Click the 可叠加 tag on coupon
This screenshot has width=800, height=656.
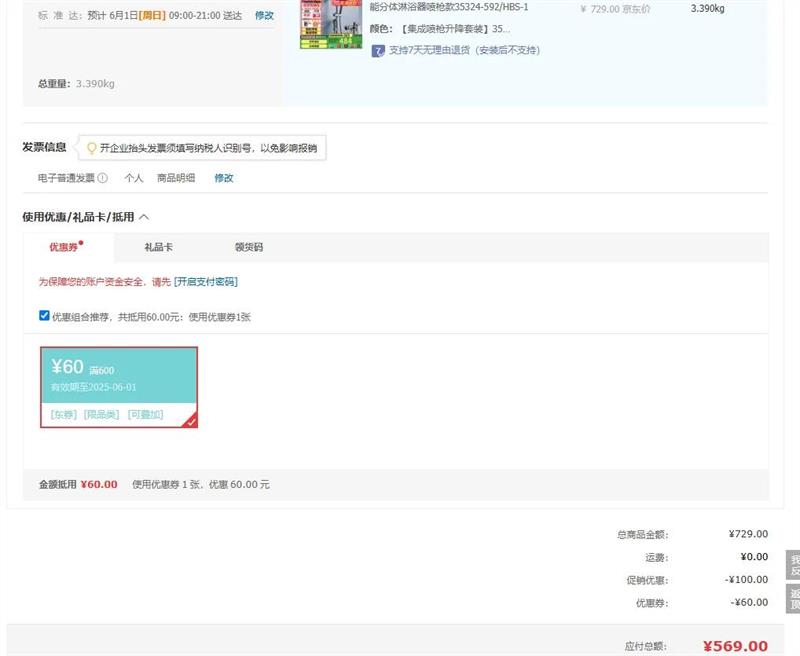tap(145, 414)
